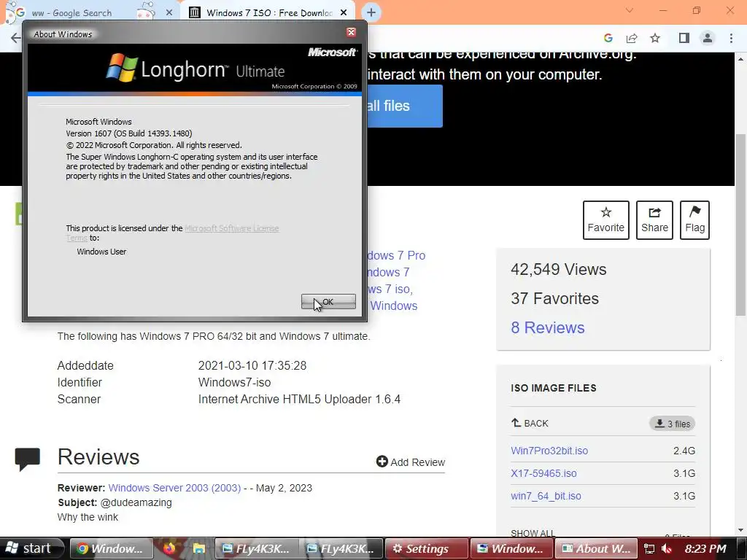This screenshot has width=747, height=560.
Task: Share this page from the toolbar
Action: [632, 38]
